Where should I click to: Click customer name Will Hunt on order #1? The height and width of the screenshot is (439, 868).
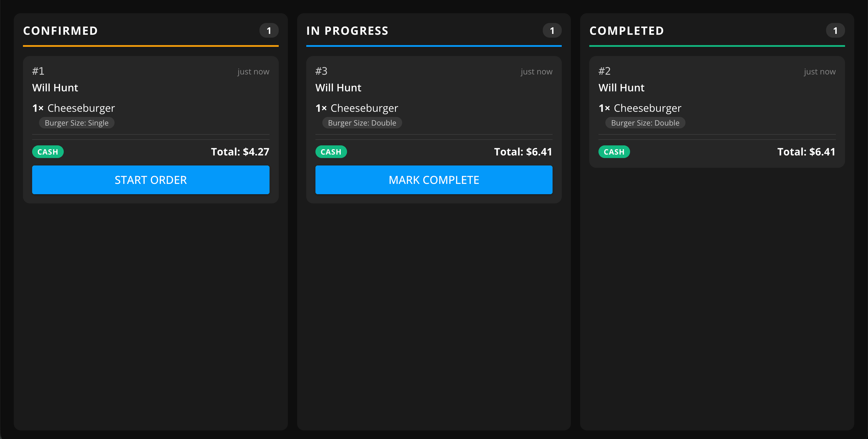[x=55, y=88]
